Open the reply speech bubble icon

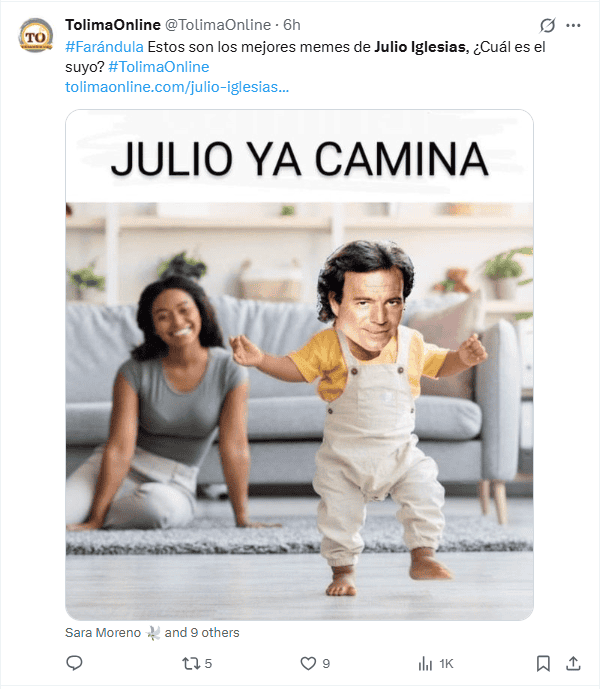coord(74,663)
